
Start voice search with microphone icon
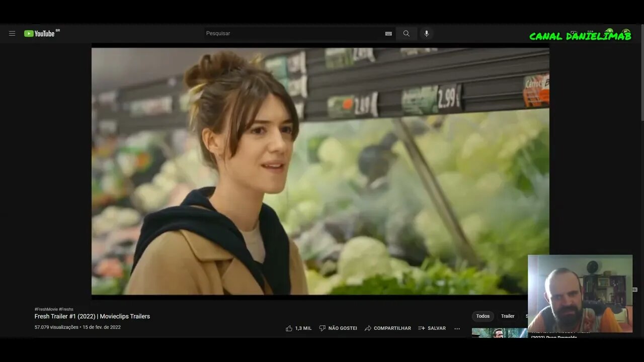[x=427, y=34]
